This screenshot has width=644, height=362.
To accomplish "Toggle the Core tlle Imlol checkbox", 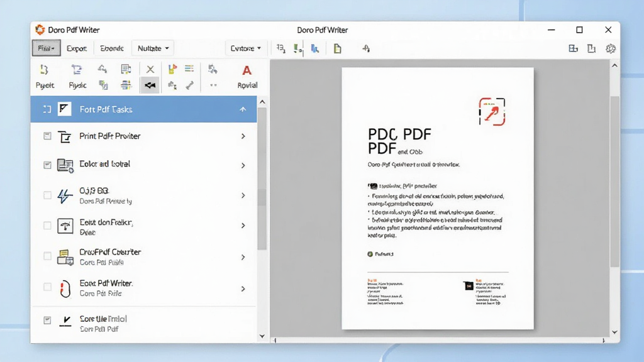I will (x=47, y=320).
